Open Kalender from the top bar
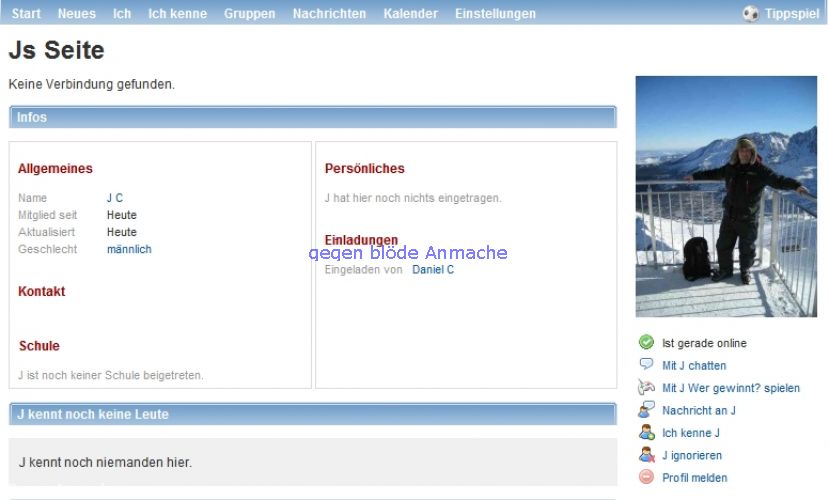 pyautogui.click(x=410, y=14)
